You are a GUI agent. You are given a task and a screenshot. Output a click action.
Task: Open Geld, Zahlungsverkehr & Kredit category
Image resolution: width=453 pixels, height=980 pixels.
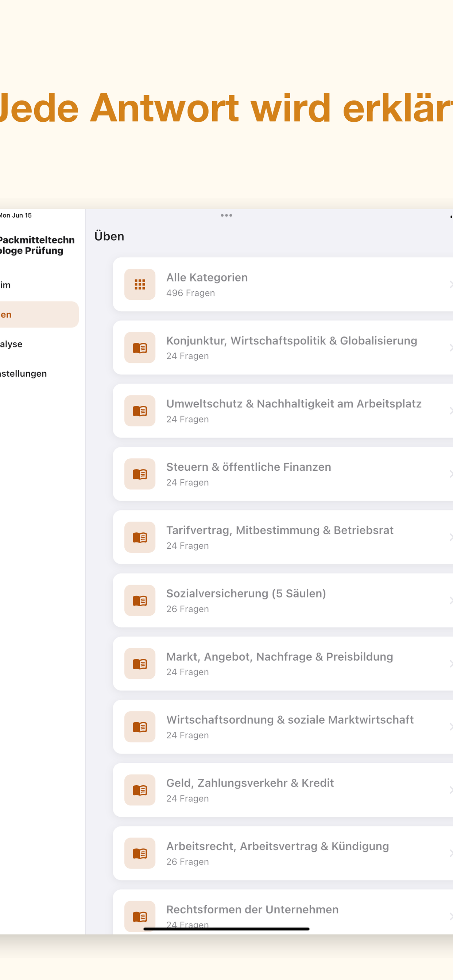click(x=283, y=790)
